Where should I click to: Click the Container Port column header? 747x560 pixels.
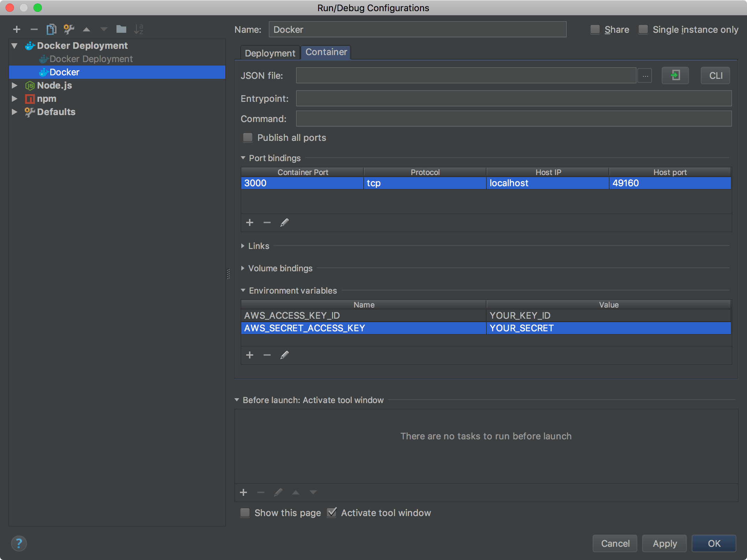(x=302, y=172)
